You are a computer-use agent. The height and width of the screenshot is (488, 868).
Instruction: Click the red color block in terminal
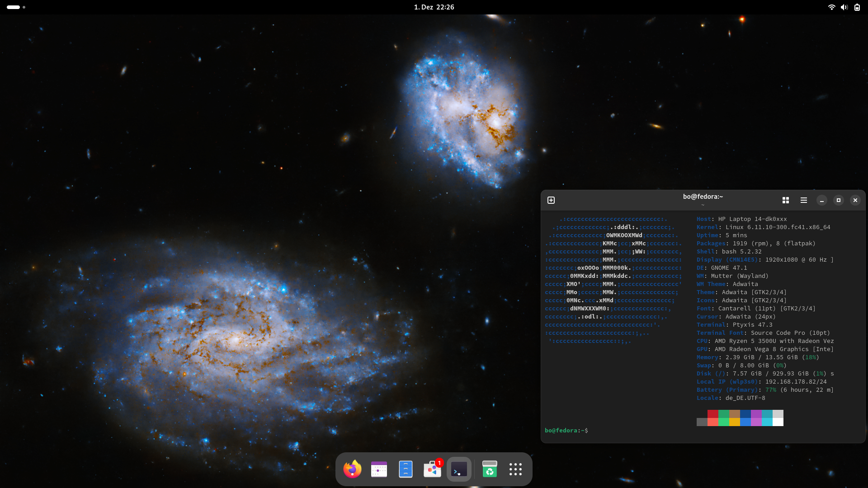point(713,414)
